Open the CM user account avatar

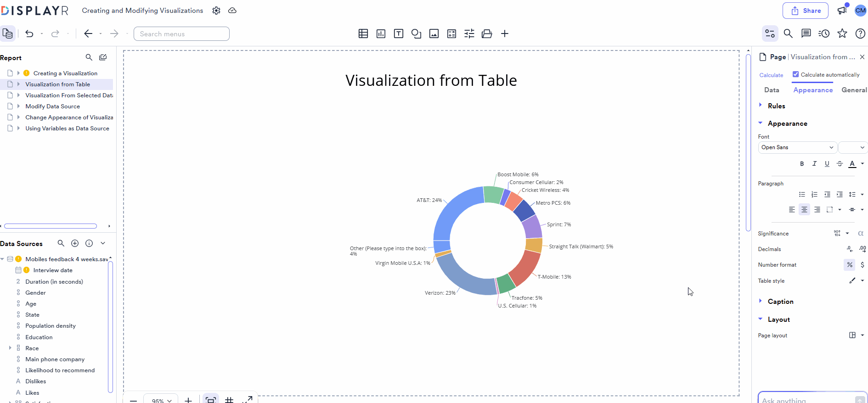[861, 11]
